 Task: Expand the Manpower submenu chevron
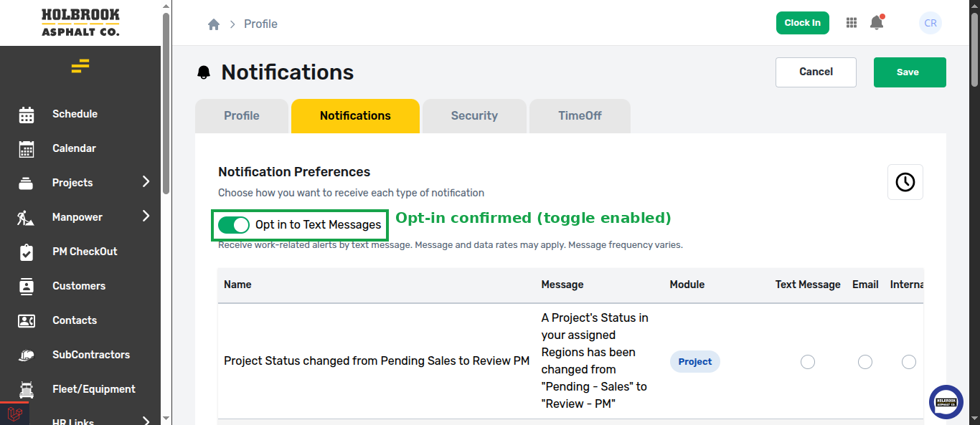tap(146, 216)
